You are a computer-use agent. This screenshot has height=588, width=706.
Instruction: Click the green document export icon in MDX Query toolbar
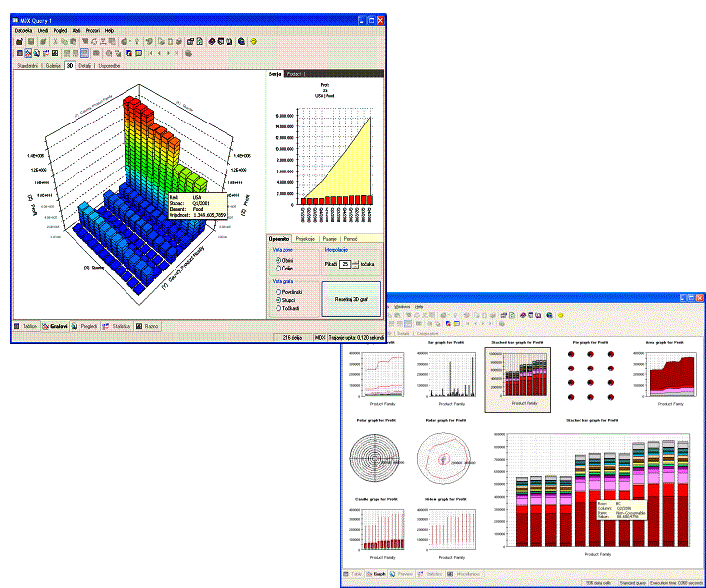pos(200,42)
